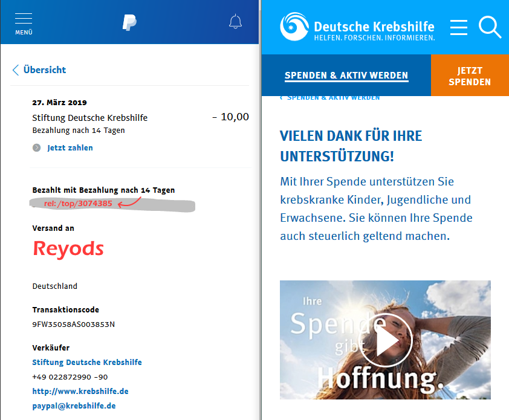Click the Versand an label
Viewport: 509px width, 420px height.
53,228
